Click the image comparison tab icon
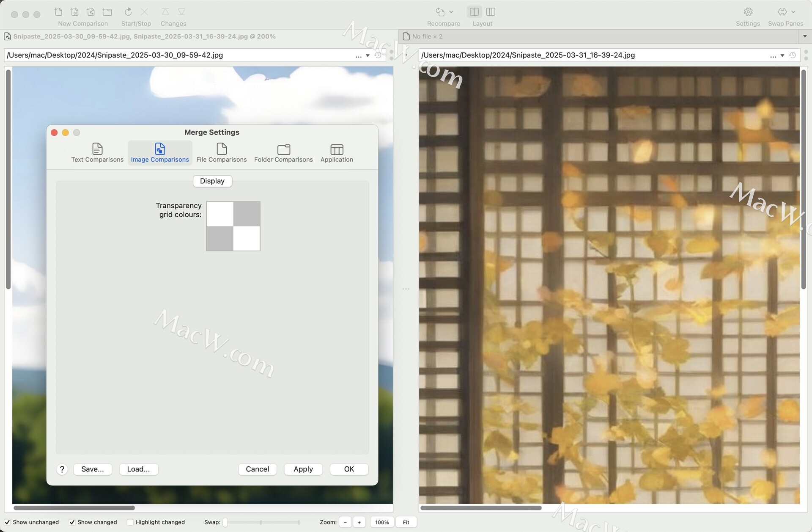The height and width of the screenshot is (532, 812). (x=7, y=36)
